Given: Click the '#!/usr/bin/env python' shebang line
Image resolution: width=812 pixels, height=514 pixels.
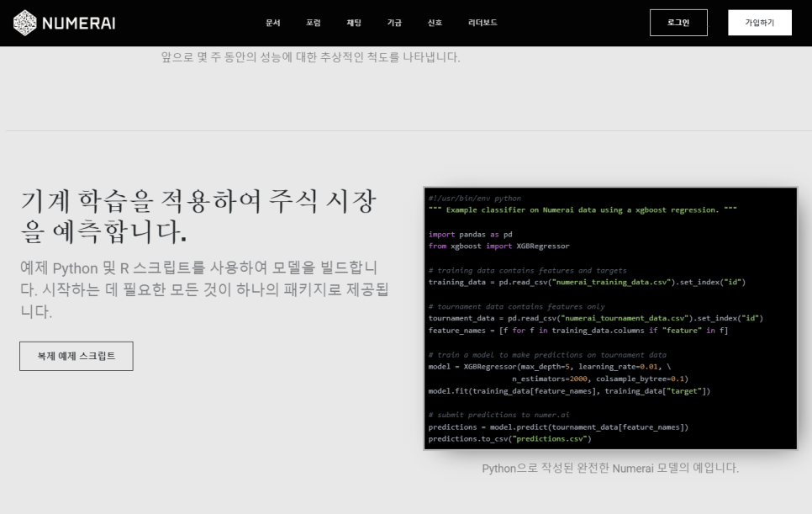Looking at the screenshot, I should pyautogui.click(x=475, y=199).
